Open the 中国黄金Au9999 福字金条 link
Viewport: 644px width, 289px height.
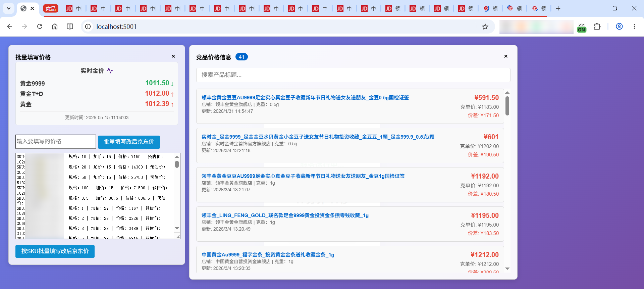(268, 254)
